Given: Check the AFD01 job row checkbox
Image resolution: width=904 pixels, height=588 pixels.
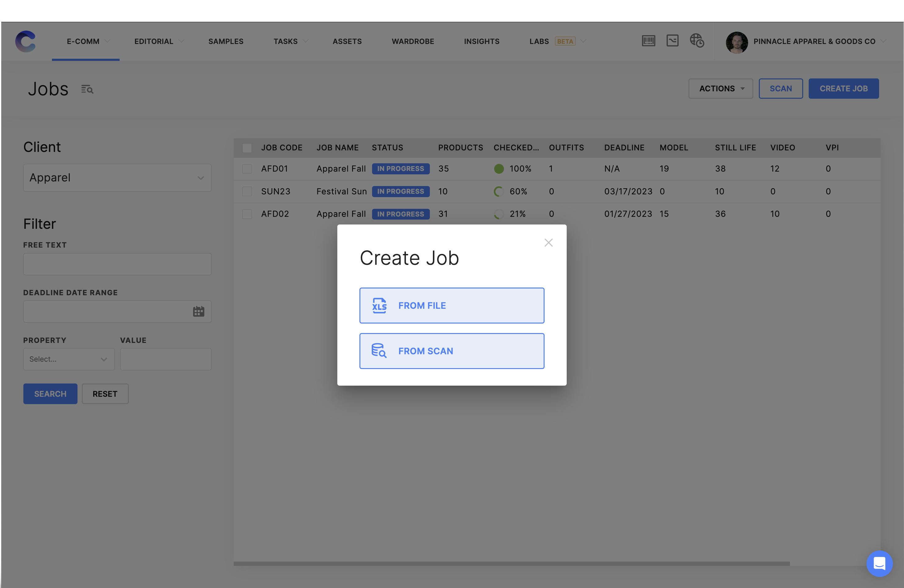Looking at the screenshot, I should click(247, 169).
